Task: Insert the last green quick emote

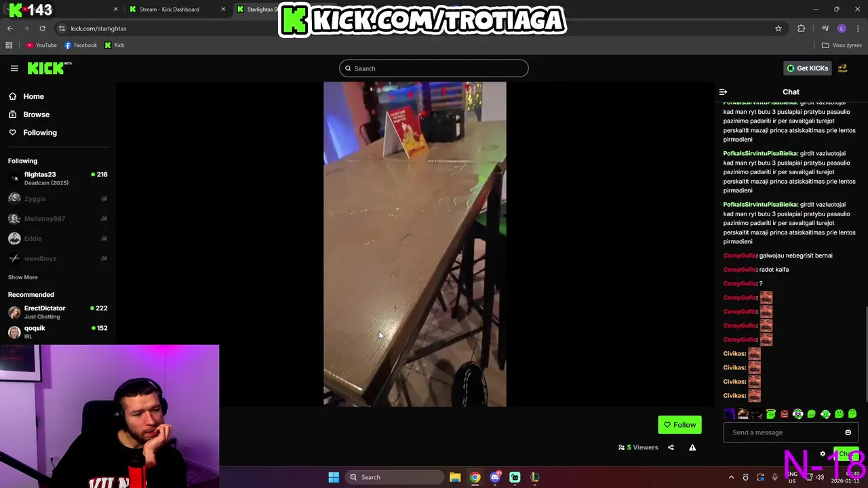Action: pyautogui.click(x=852, y=414)
